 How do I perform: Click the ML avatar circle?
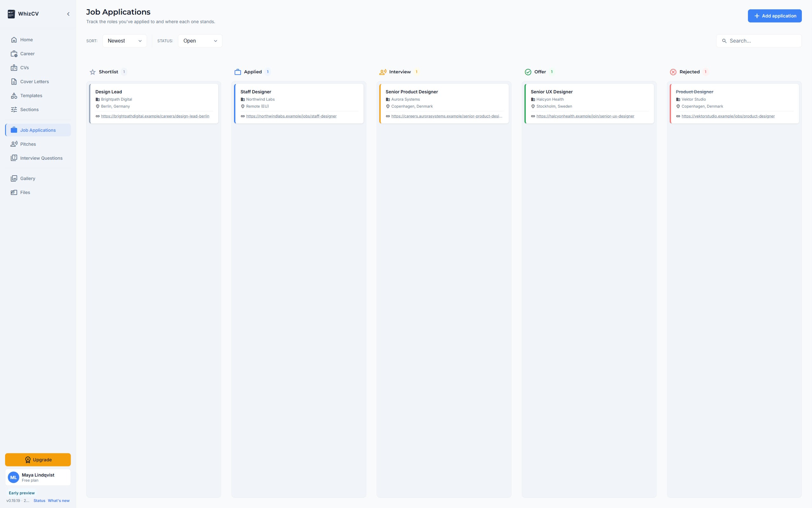click(x=13, y=478)
